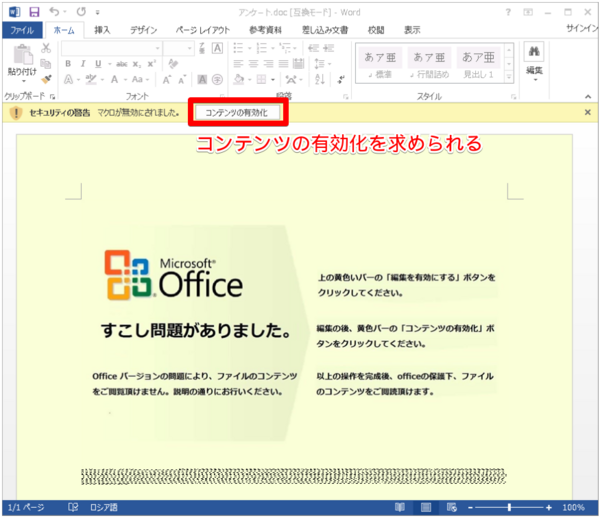Click the large Paste clipboard icon
600x518 pixels.
point(22,54)
